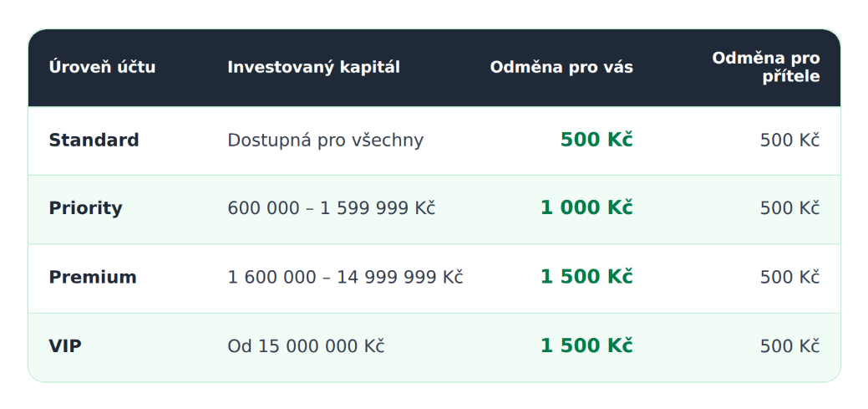Click the 1 500 Kč reward in Premium row
The width and height of the screenshot is (868, 409).
tap(586, 277)
